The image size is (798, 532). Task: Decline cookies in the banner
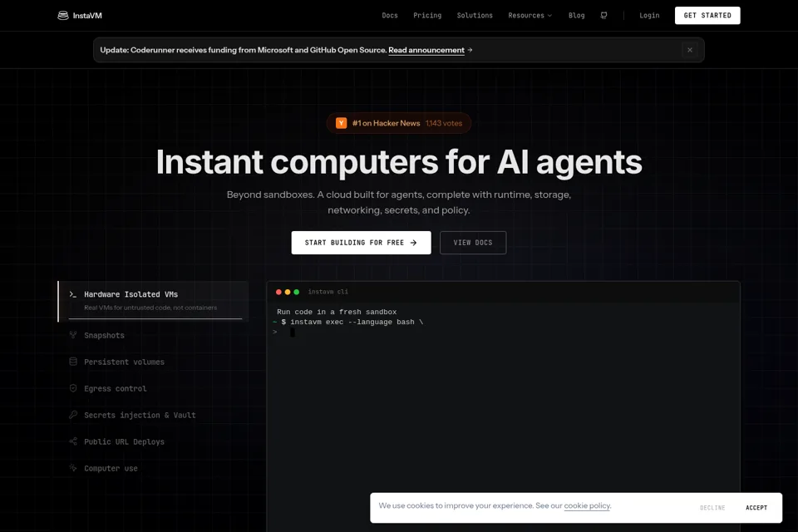pos(712,508)
